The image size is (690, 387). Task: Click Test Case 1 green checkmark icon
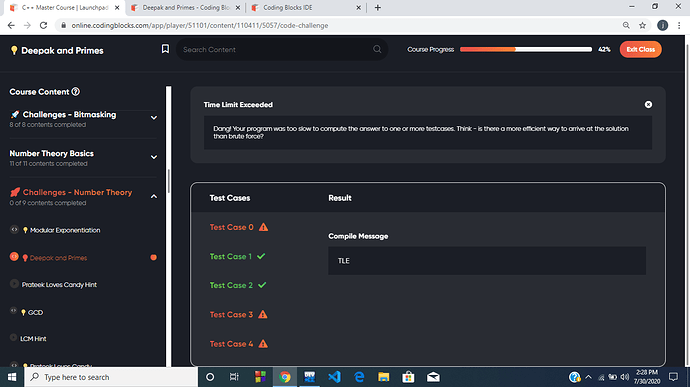261,256
